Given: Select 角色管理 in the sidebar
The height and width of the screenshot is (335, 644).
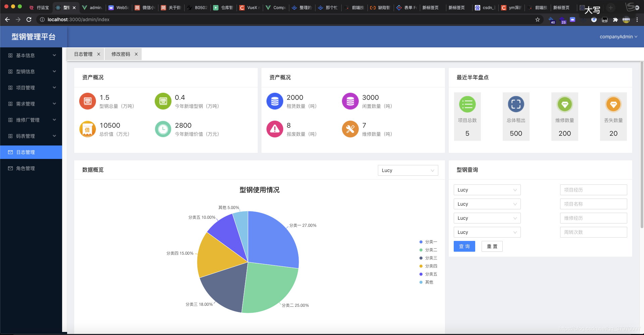Looking at the screenshot, I should click(x=25, y=168).
